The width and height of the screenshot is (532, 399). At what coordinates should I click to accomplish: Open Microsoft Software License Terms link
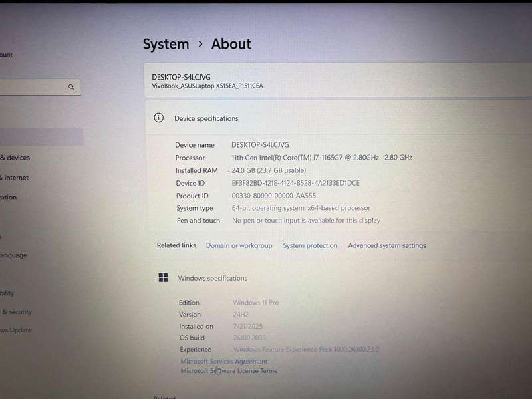tap(229, 371)
